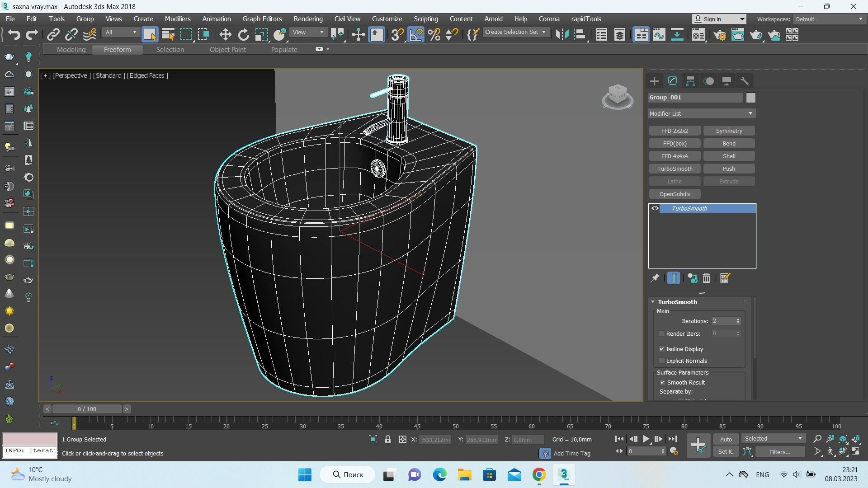Click the object color swatch
868x488 pixels.
tap(750, 98)
